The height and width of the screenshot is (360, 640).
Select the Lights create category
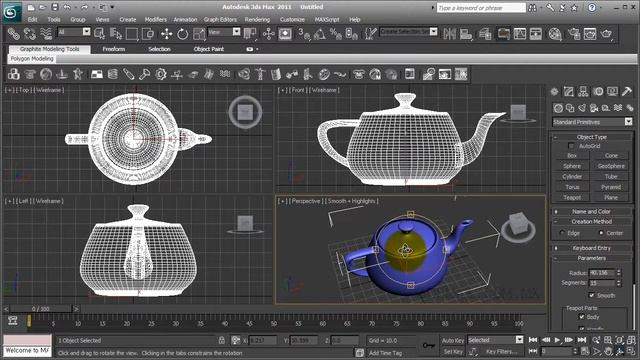click(582, 108)
